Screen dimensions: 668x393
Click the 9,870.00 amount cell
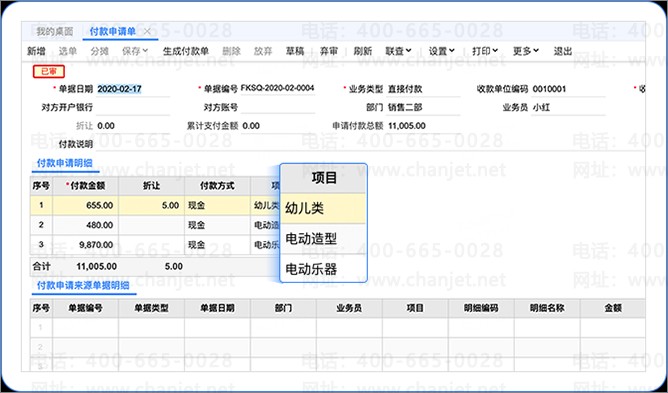[86, 245]
